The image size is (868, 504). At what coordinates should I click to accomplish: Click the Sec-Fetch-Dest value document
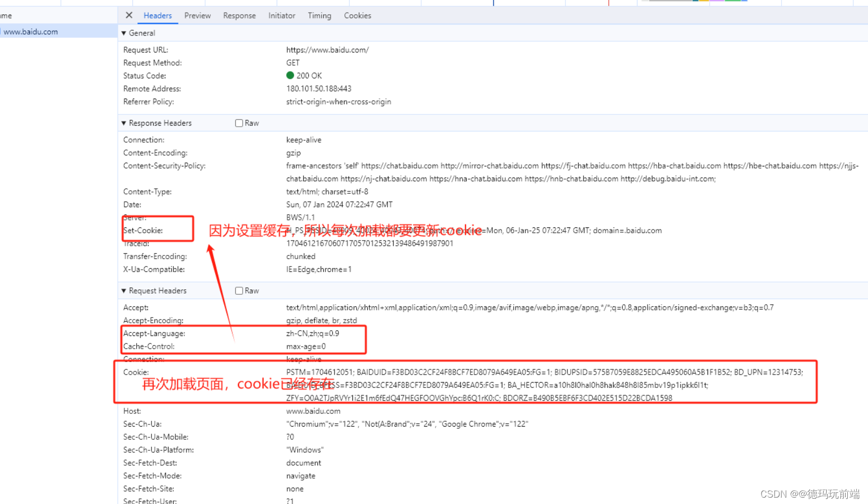[x=304, y=463]
